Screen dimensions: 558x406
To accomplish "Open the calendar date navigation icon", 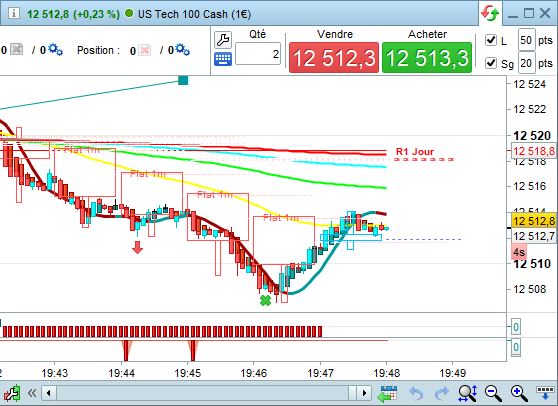I will click(387, 393).
